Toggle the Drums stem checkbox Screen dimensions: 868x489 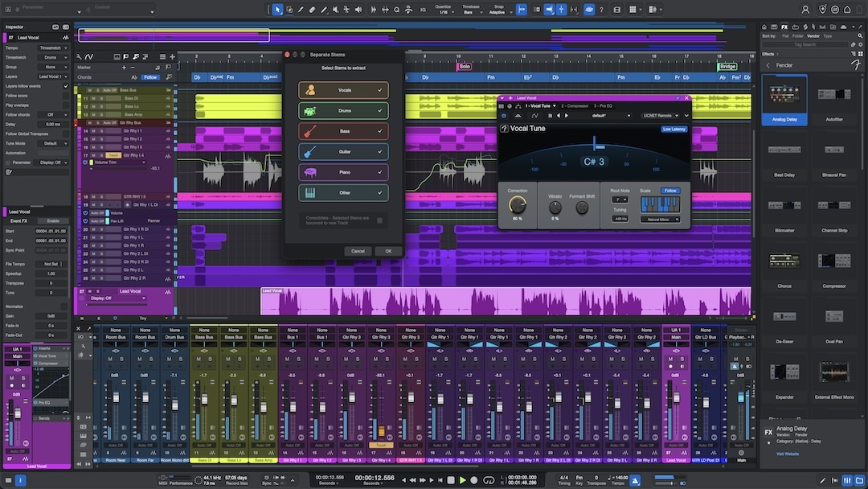(x=379, y=111)
